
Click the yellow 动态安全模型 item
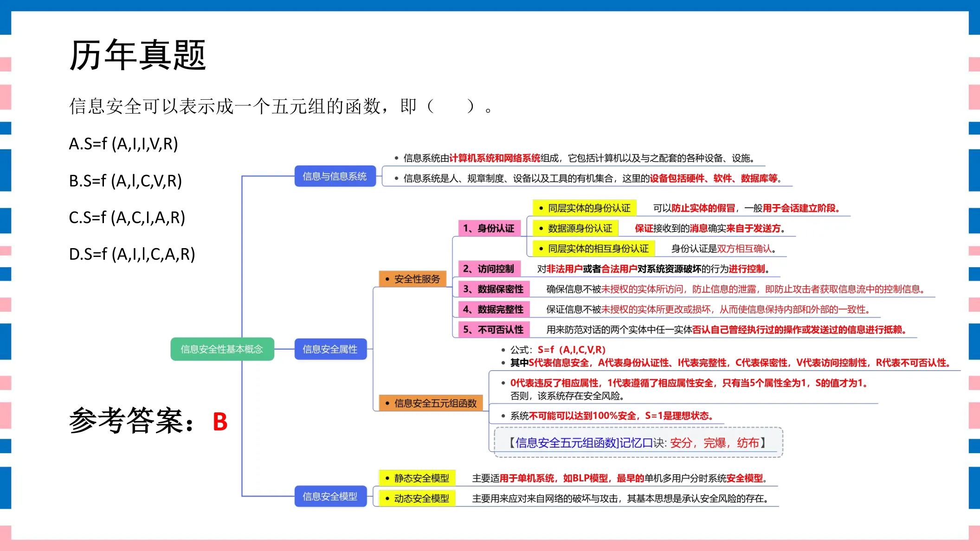[417, 499]
